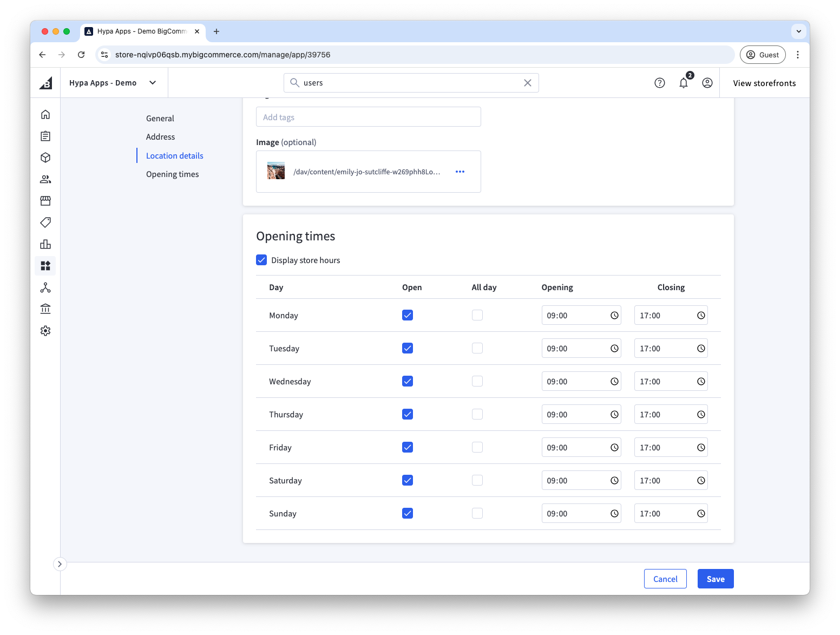The height and width of the screenshot is (635, 840).
Task: Open the Customers sidebar icon
Action: coord(45,179)
